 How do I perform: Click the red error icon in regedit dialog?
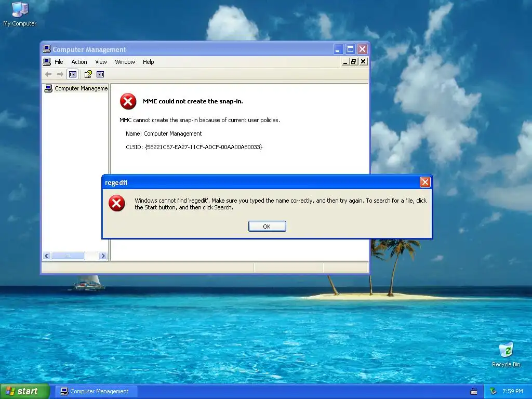[117, 203]
